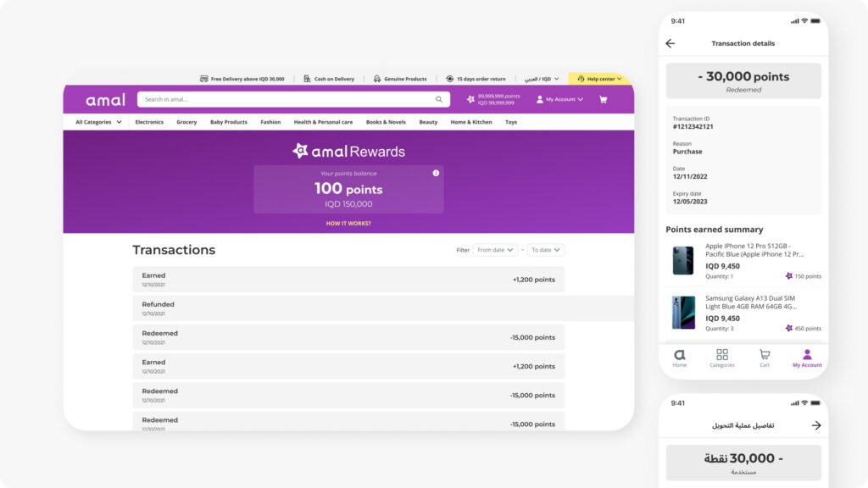The width and height of the screenshot is (868, 488).
Task: Click the IQD 150,000 balance value
Action: pyautogui.click(x=348, y=204)
